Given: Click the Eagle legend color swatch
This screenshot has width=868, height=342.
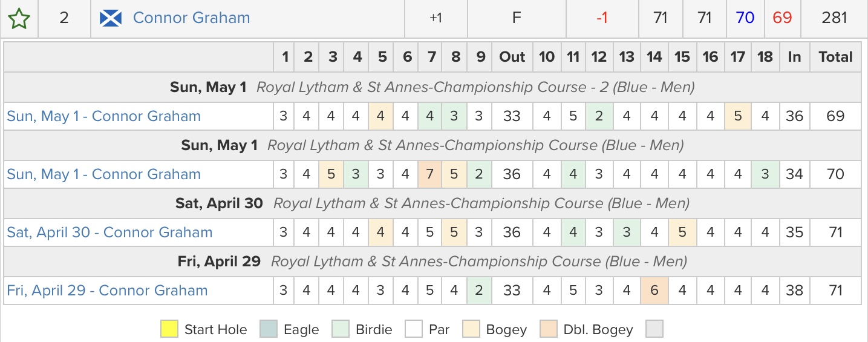Looking at the screenshot, I should point(269,329).
